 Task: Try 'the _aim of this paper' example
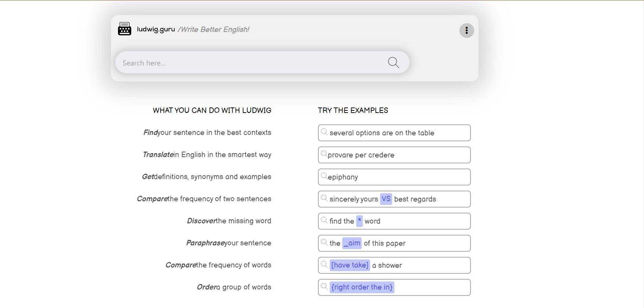coord(394,243)
